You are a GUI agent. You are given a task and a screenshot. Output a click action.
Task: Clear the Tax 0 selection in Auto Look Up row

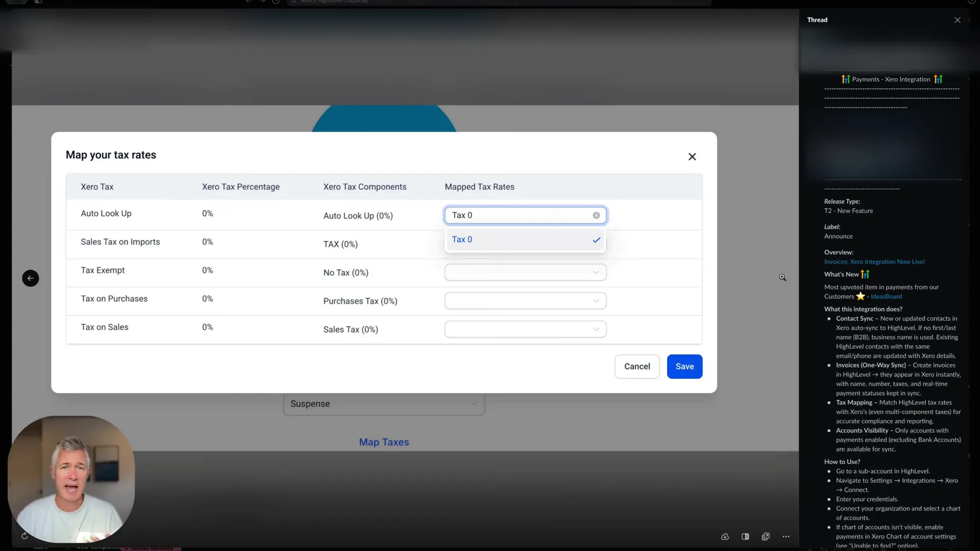pos(596,215)
